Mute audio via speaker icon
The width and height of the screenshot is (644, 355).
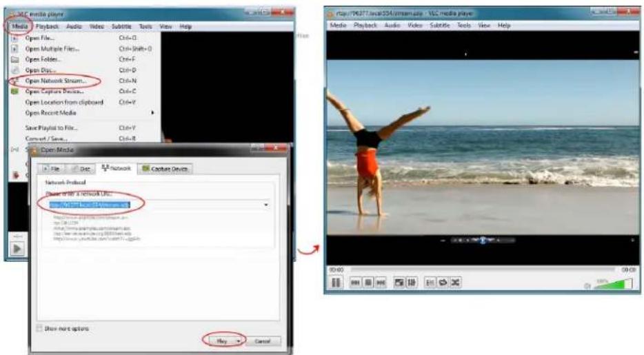[x=587, y=285]
